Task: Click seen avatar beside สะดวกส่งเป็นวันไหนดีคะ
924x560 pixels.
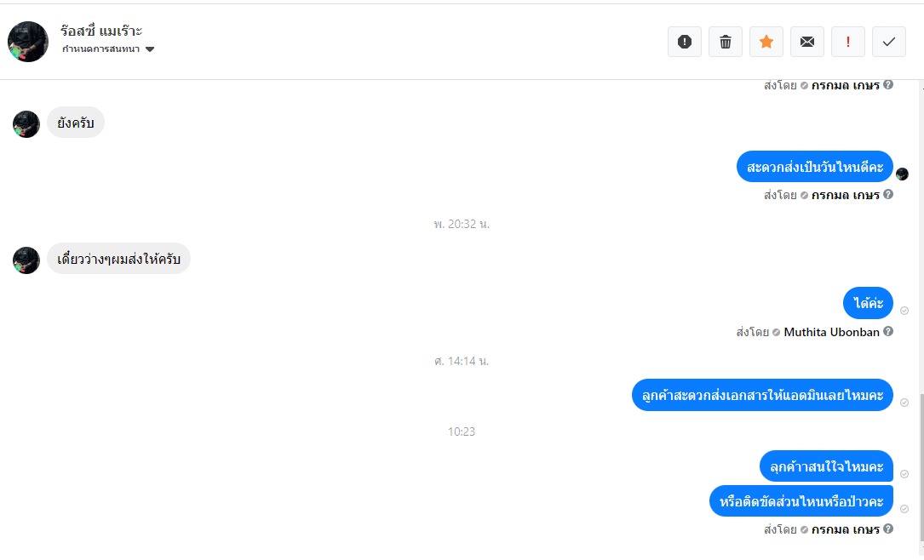Action: pyautogui.click(x=902, y=174)
